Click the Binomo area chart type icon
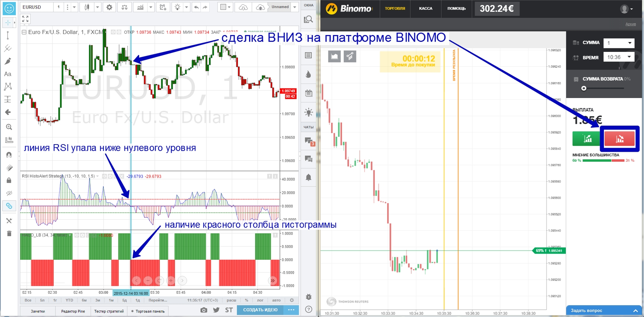 tap(335, 56)
